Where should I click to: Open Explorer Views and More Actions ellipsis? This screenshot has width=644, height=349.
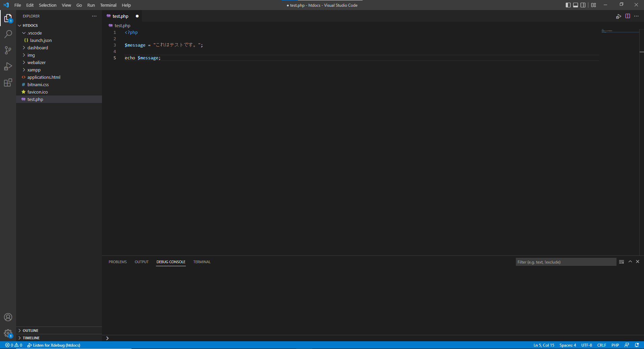pos(94,16)
